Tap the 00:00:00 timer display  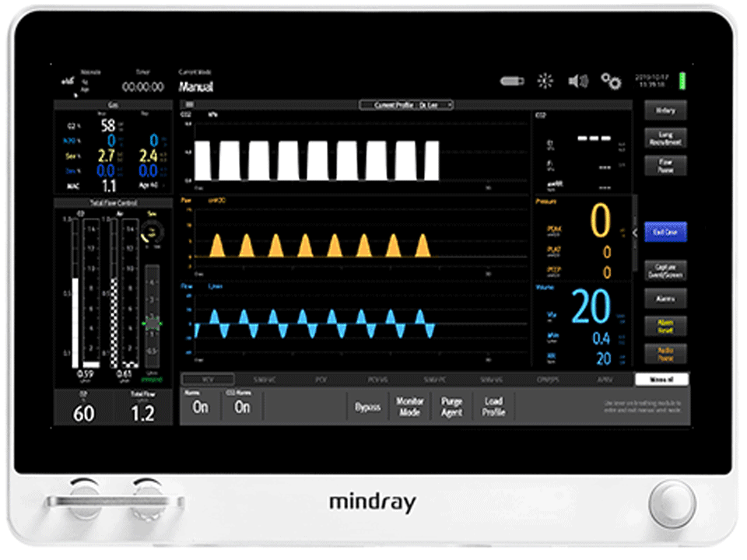142,87
